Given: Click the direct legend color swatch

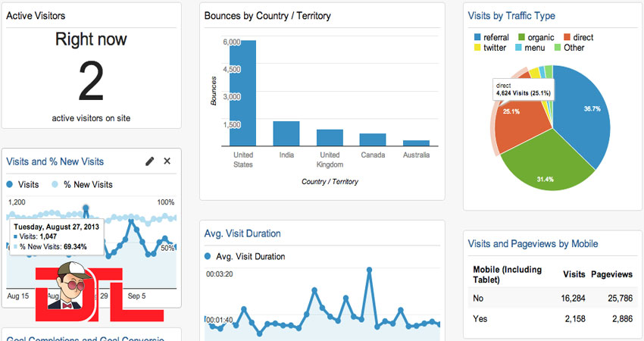Looking at the screenshot, I should [x=567, y=37].
